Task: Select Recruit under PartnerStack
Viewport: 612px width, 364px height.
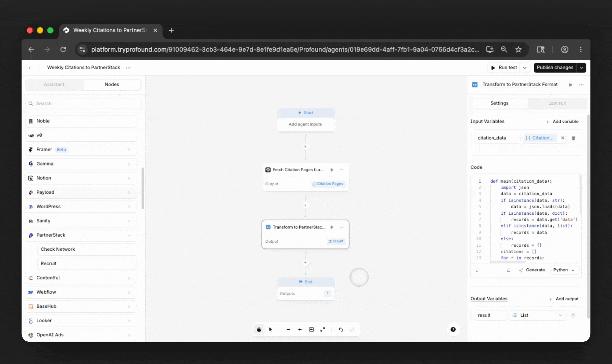Action: pos(87,264)
